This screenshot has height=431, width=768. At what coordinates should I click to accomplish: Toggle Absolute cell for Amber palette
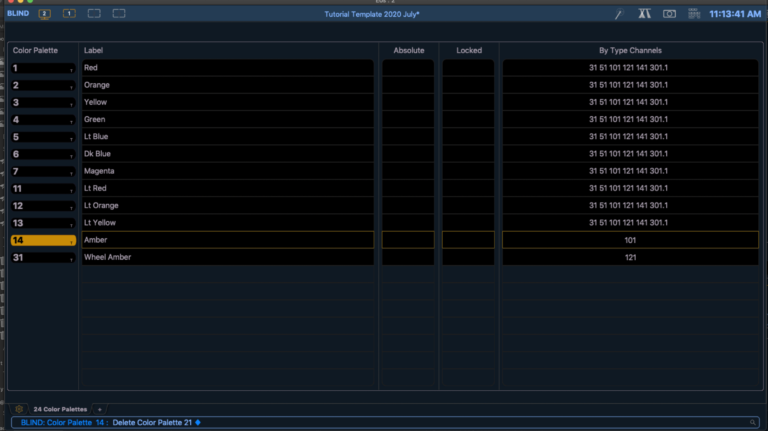point(408,240)
